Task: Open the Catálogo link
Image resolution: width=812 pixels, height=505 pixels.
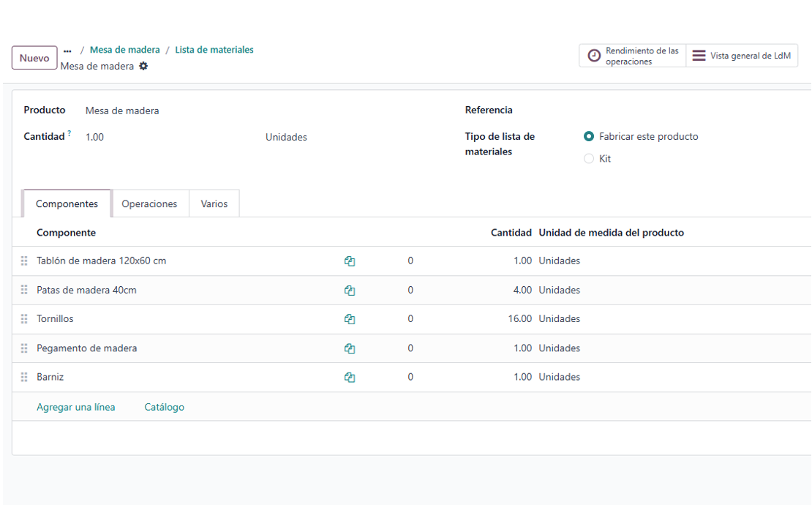Action: click(x=164, y=407)
